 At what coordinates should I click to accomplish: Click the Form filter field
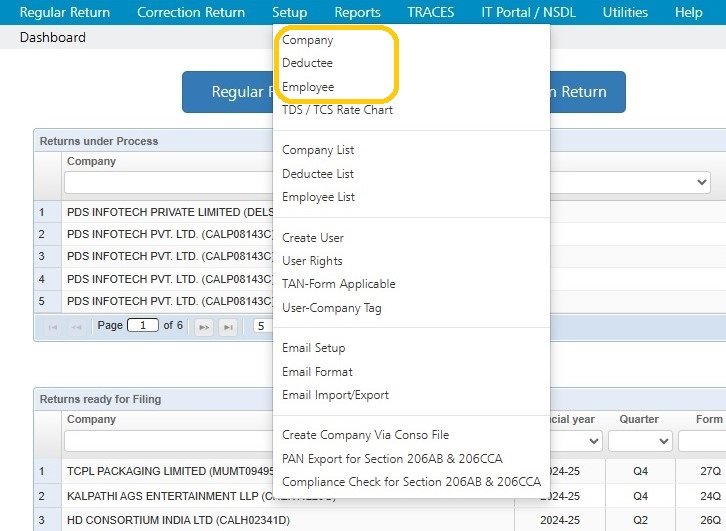(x=702, y=441)
